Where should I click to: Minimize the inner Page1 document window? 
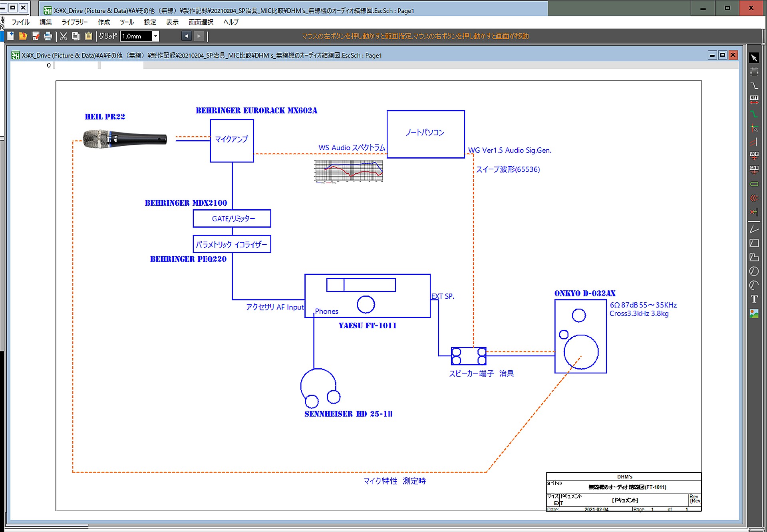pos(712,55)
